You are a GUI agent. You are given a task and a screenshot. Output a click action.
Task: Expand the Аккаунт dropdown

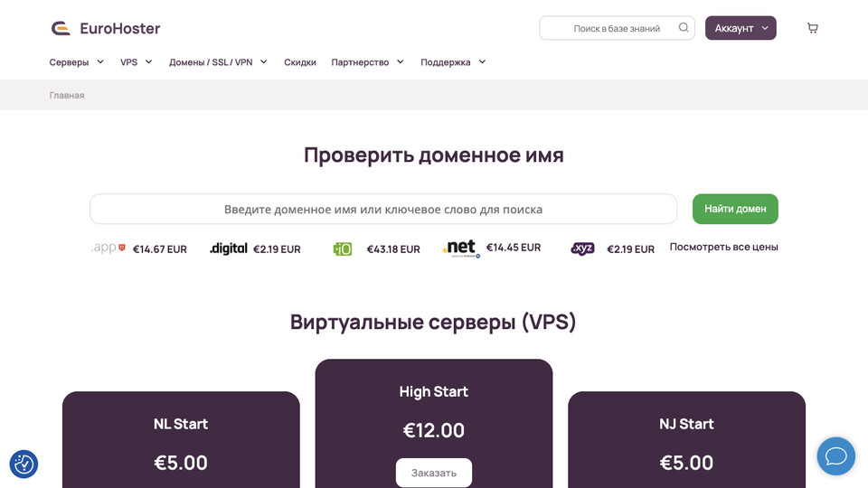[x=741, y=28]
